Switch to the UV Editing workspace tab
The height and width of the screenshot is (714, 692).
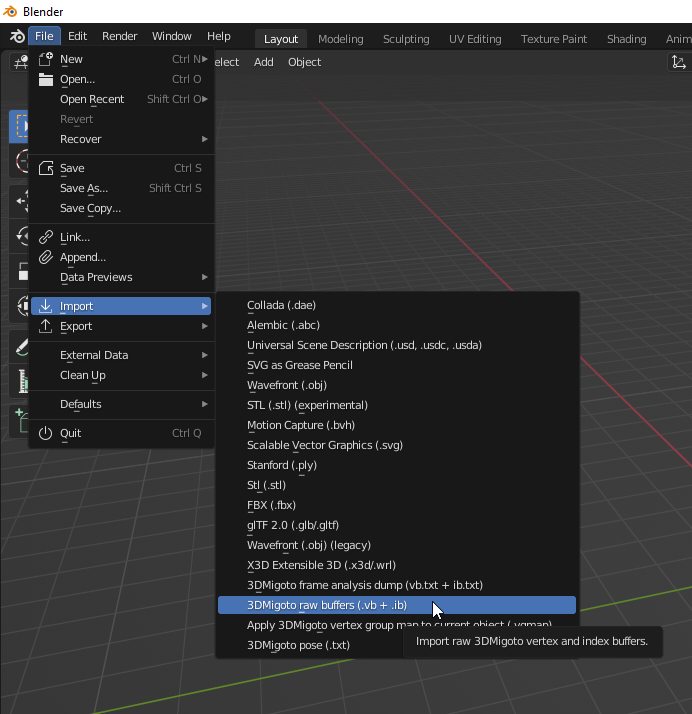(x=475, y=39)
